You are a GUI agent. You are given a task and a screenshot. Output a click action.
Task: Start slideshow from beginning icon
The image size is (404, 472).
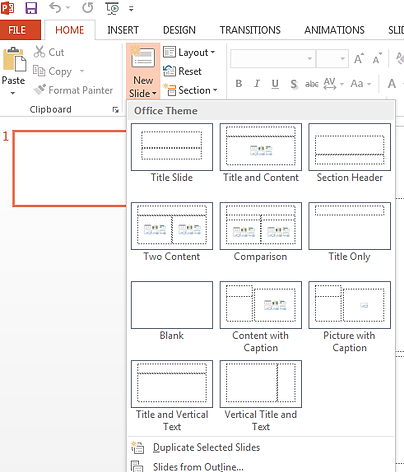[112, 8]
